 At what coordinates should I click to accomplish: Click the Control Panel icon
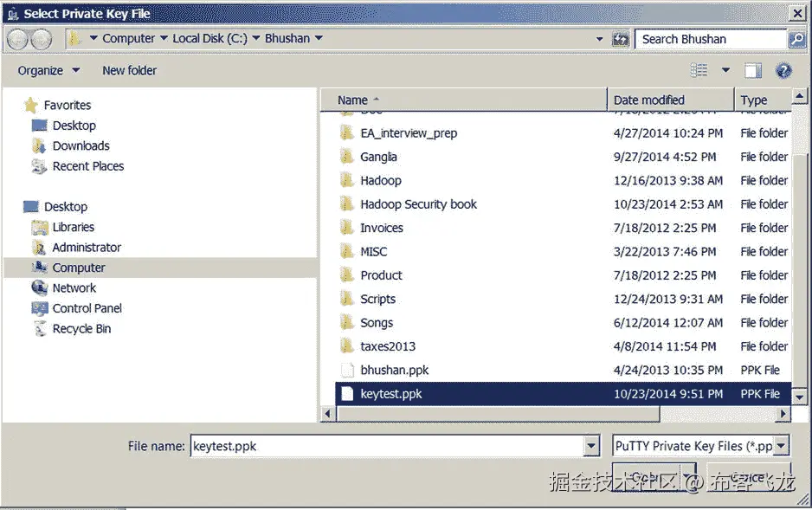pos(40,308)
